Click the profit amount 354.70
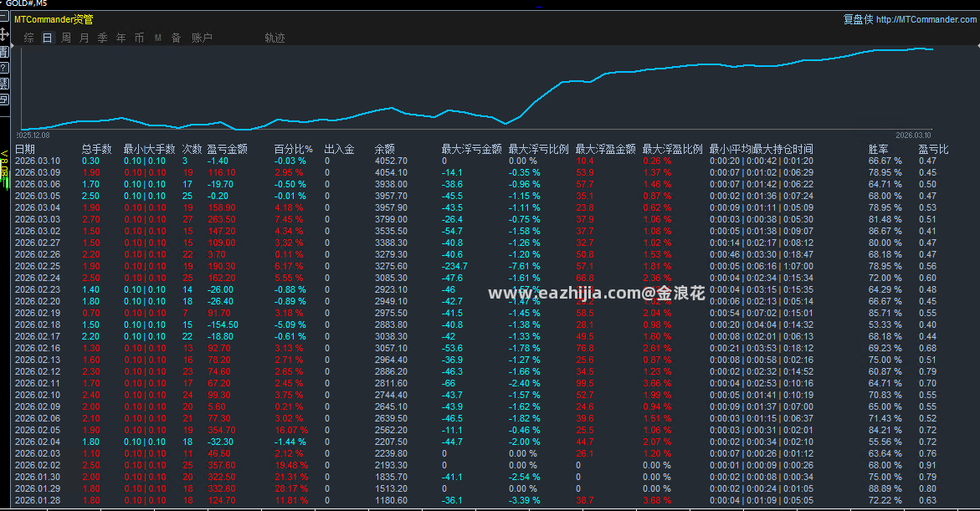 click(221, 430)
